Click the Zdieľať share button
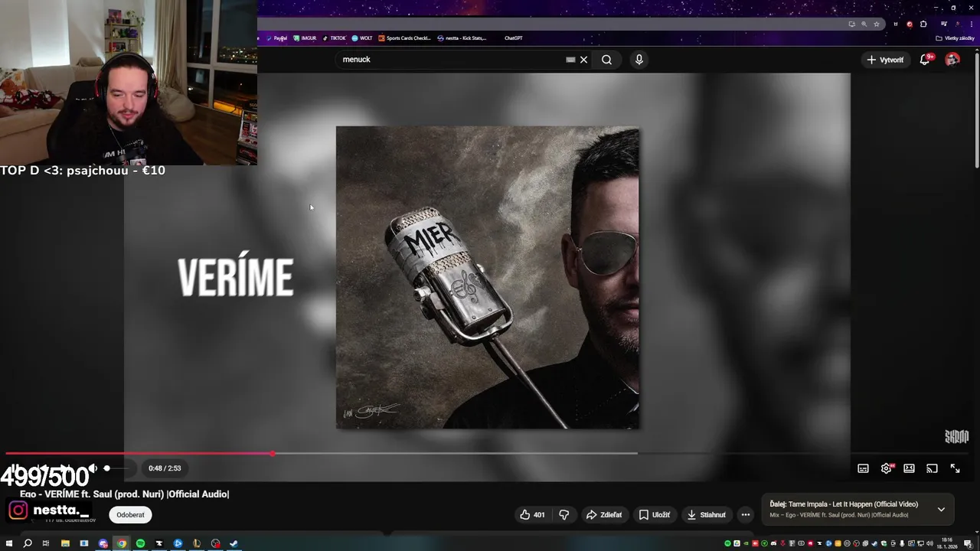 [x=604, y=515]
